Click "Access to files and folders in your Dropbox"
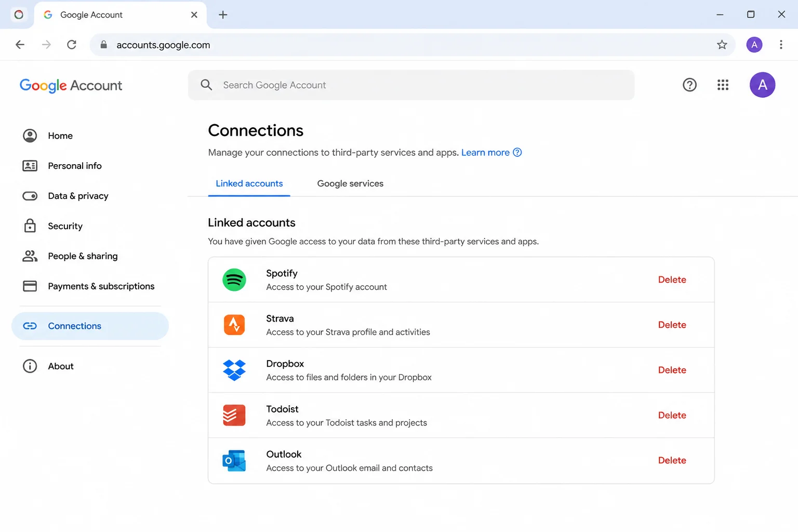Screen dimensions: 798x532 349,377
